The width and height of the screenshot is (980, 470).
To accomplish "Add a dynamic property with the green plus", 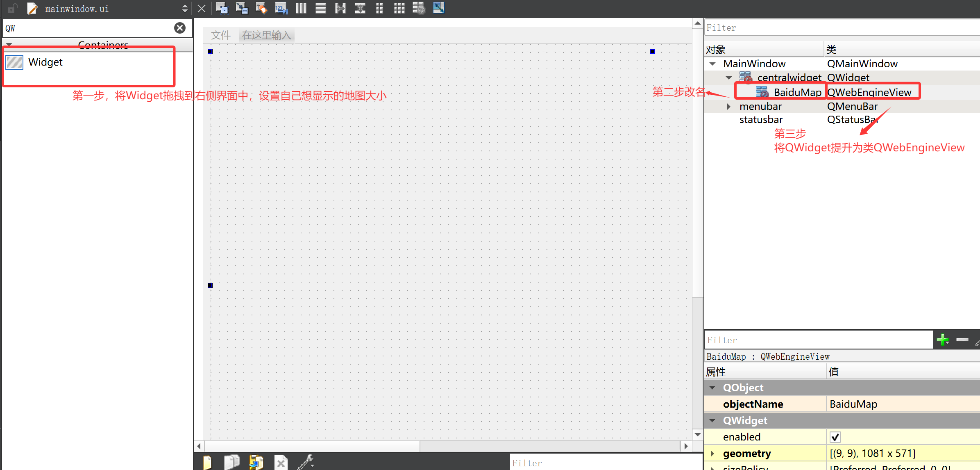I will (943, 340).
